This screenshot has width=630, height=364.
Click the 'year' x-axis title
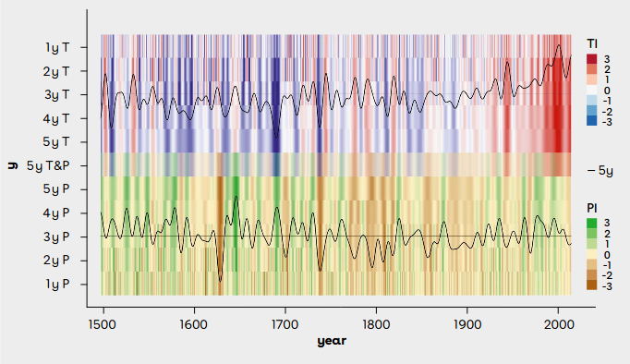point(332,342)
